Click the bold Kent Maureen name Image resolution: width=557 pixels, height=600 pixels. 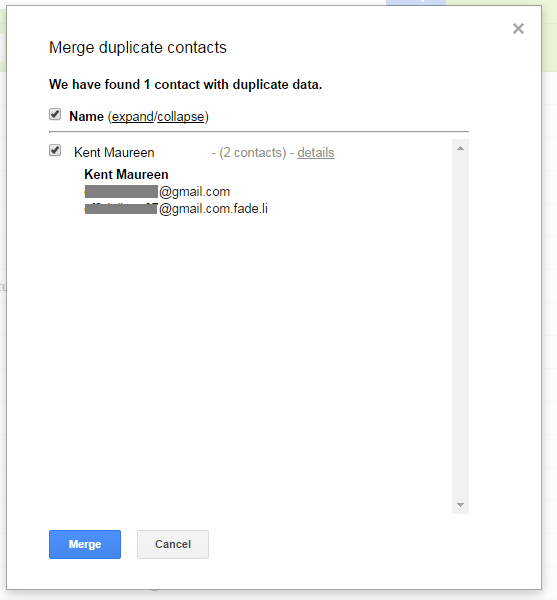click(x=126, y=174)
